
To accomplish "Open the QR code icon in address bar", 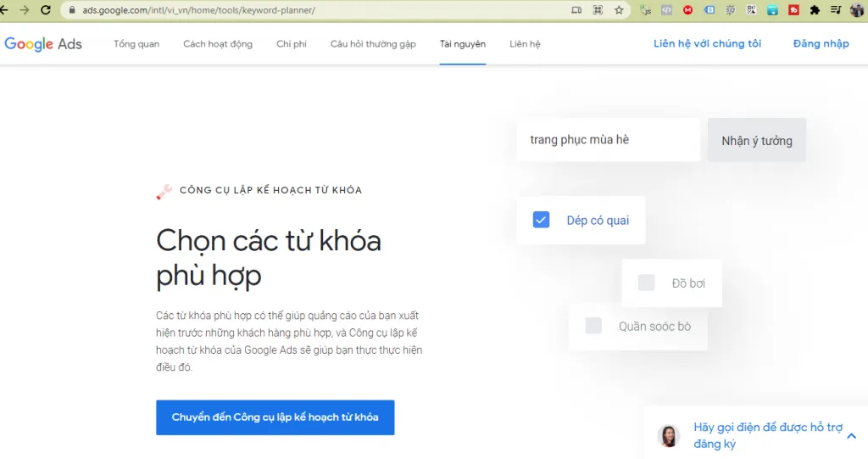I will click(x=598, y=10).
